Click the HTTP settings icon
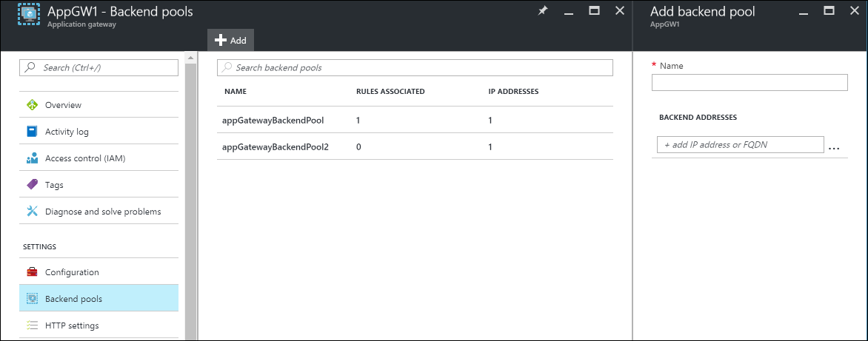 [x=32, y=325]
